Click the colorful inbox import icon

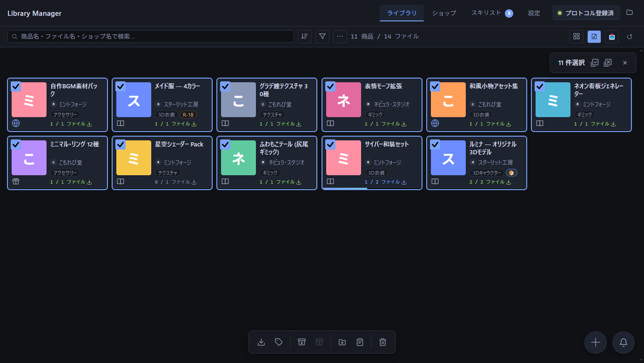click(x=612, y=36)
